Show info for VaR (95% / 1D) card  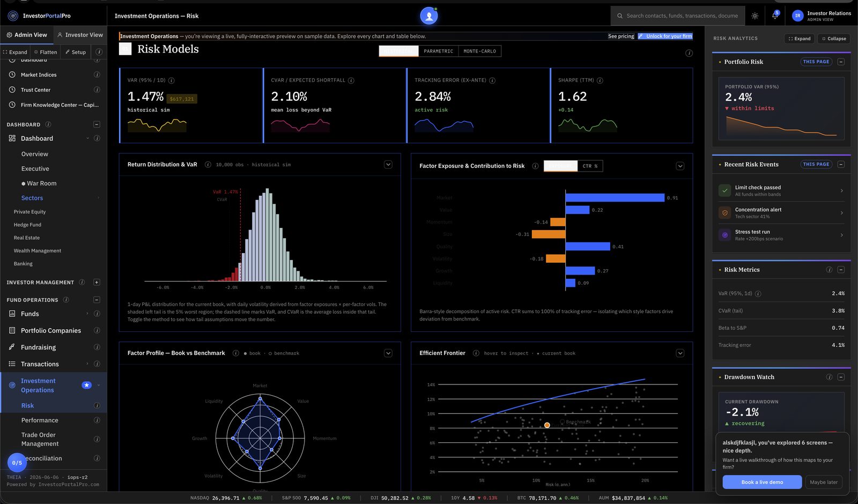(172, 80)
